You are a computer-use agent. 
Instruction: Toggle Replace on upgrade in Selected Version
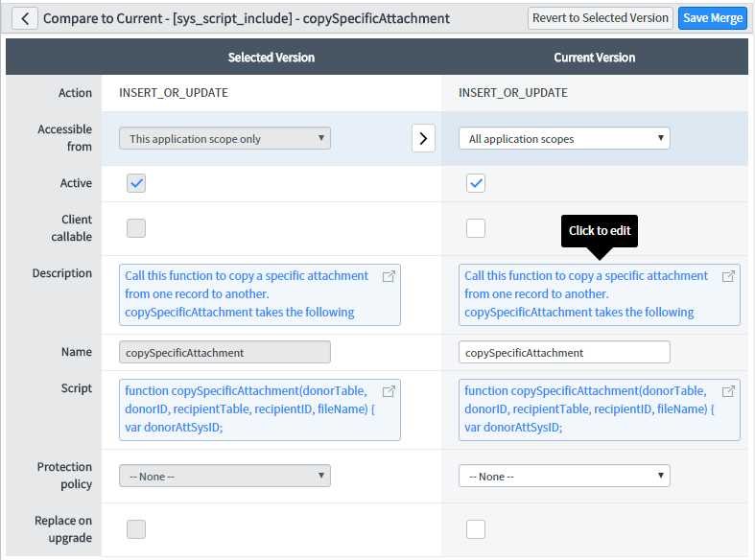[x=136, y=529]
